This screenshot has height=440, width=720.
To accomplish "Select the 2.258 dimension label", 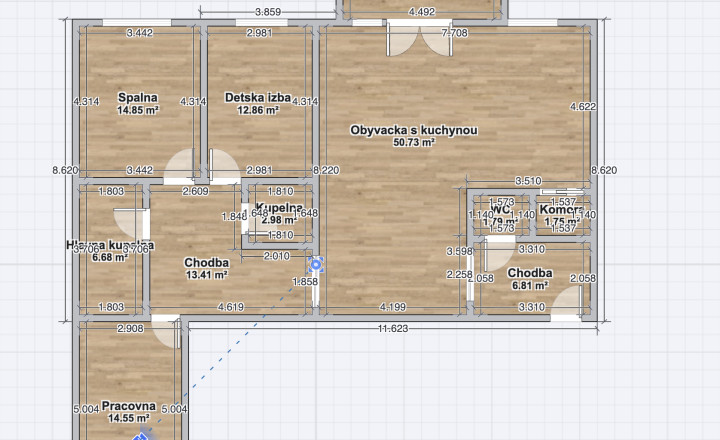I will click(x=460, y=275).
